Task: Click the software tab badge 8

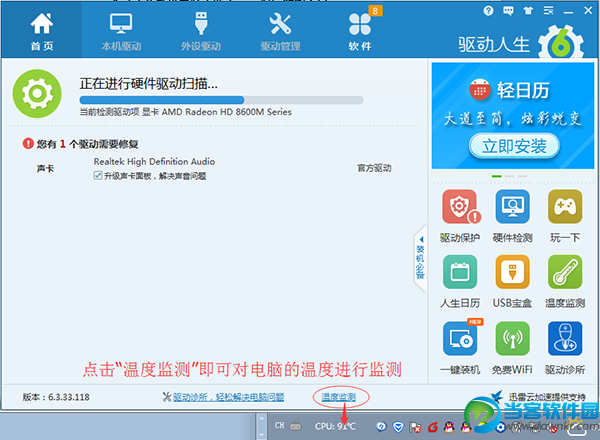Action: click(x=375, y=11)
